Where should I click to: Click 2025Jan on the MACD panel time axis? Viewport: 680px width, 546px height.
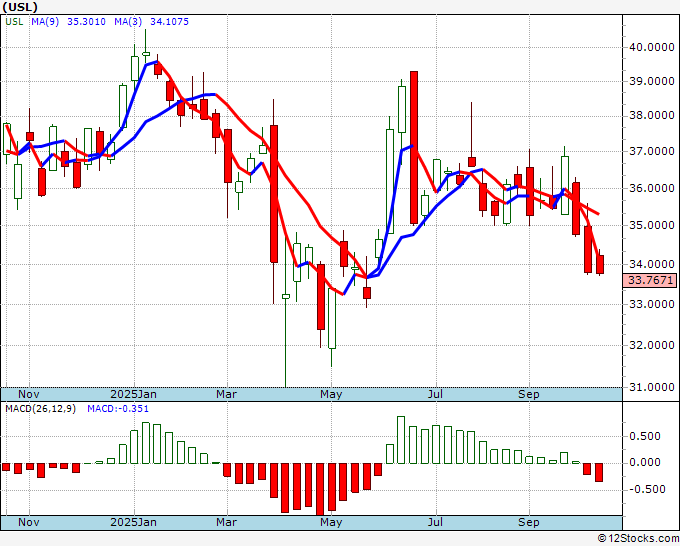point(134,522)
